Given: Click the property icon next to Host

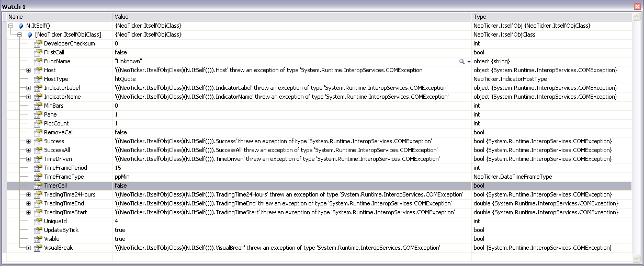Looking at the screenshot, I should point(38,70).
